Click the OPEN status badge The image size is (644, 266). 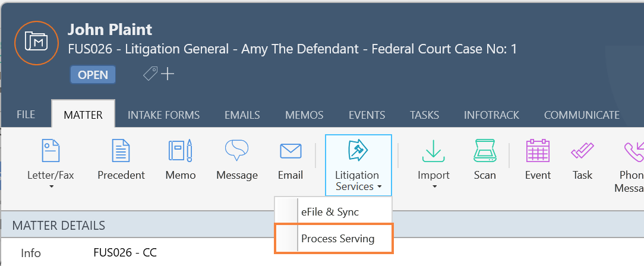coord(93,75)
